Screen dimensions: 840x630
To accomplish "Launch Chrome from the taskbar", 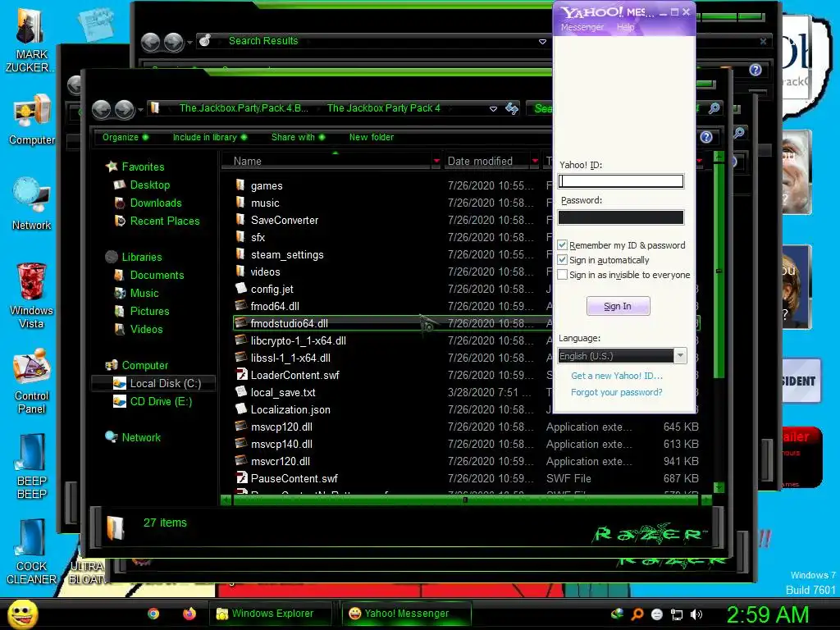I will tap(153, 614).
